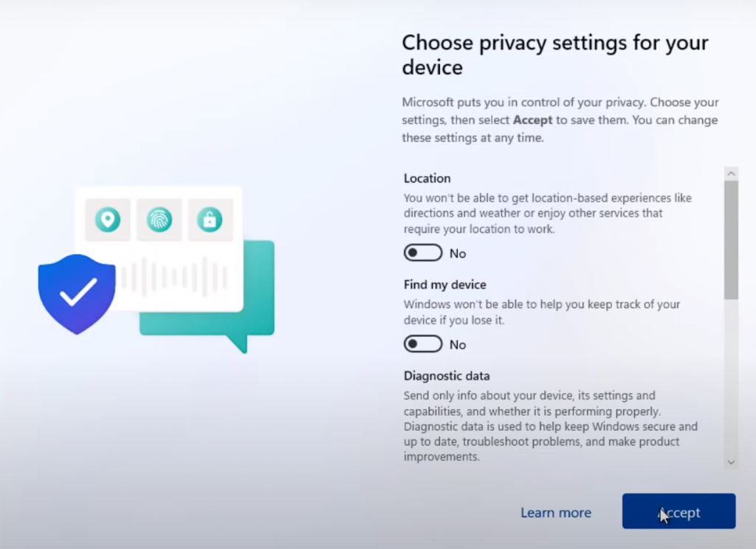Image resolution: width=756 pixels, height=549 pixels.
Task: Select the Location section heading
Action: coord(427,179)
